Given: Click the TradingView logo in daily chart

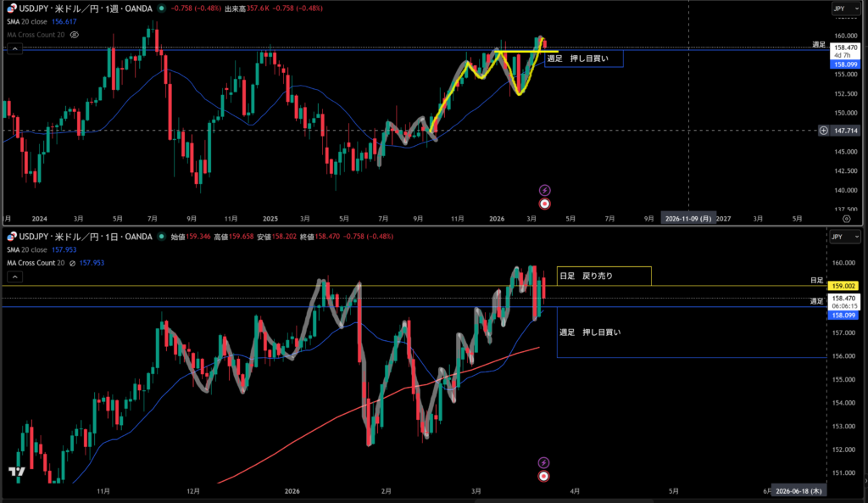Looking at the screenshot, I should [x=14, y=472].
